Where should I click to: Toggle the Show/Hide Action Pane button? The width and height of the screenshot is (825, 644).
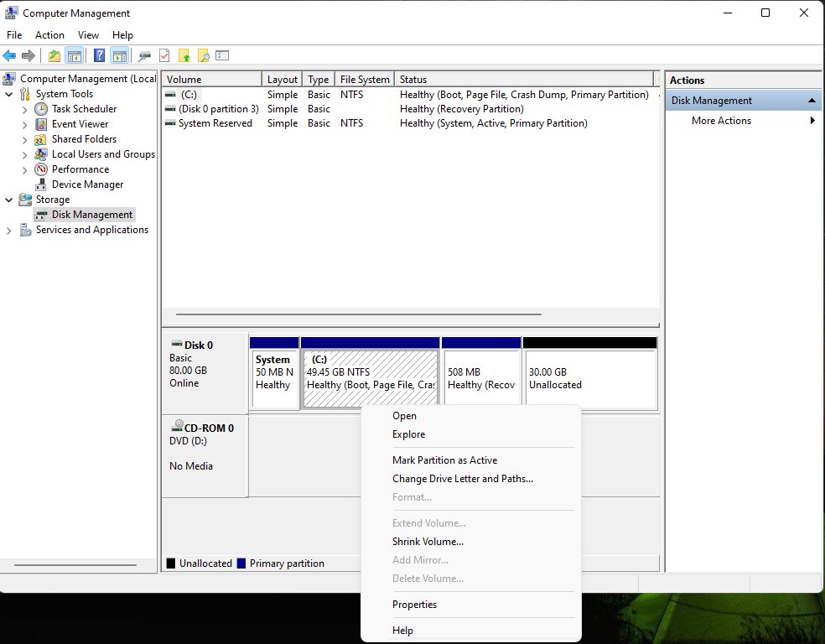click(119, 55)
